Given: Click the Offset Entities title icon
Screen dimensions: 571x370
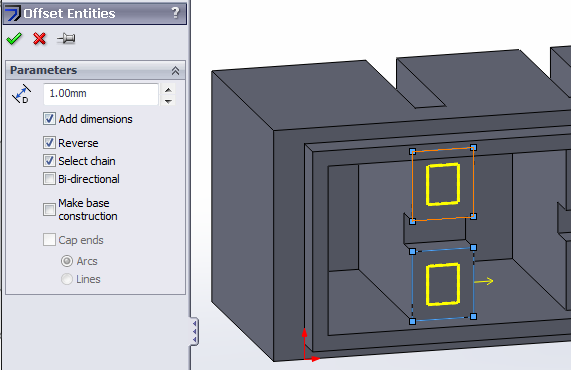Looking at the screenshot, I should click(13, 13).
